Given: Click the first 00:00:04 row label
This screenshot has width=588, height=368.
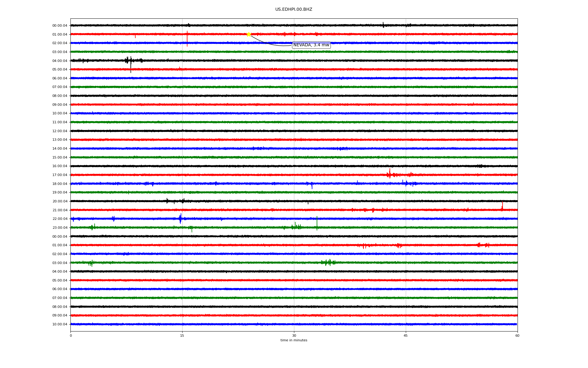Looking at the screenshot, I should point(60,26).
